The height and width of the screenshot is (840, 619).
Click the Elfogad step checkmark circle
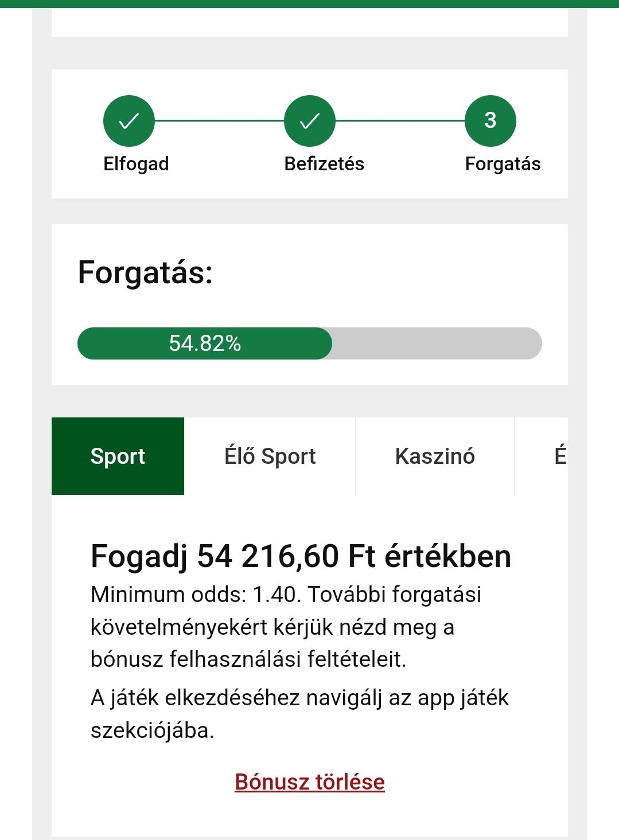129,121
